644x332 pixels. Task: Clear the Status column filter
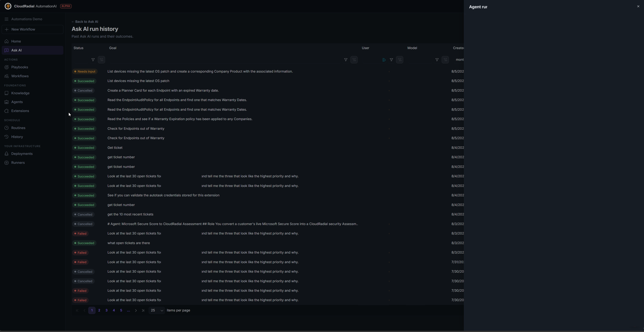coord(102,60)
